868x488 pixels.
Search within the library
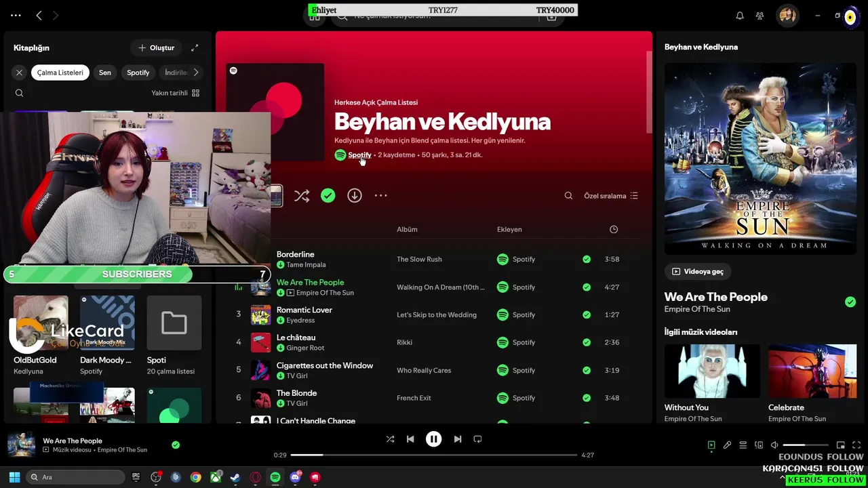tap(19, 93)
